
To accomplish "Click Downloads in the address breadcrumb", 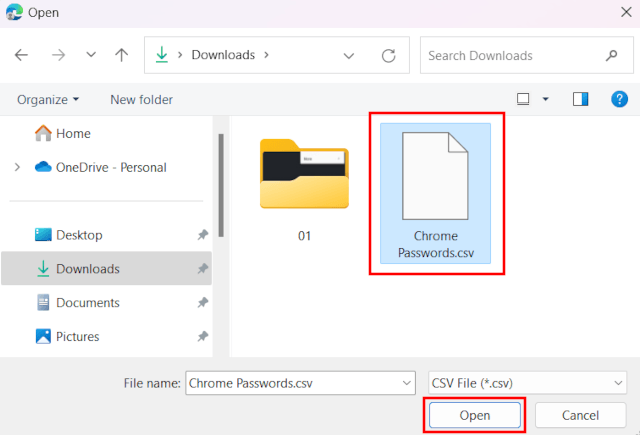I will point(223,55).
